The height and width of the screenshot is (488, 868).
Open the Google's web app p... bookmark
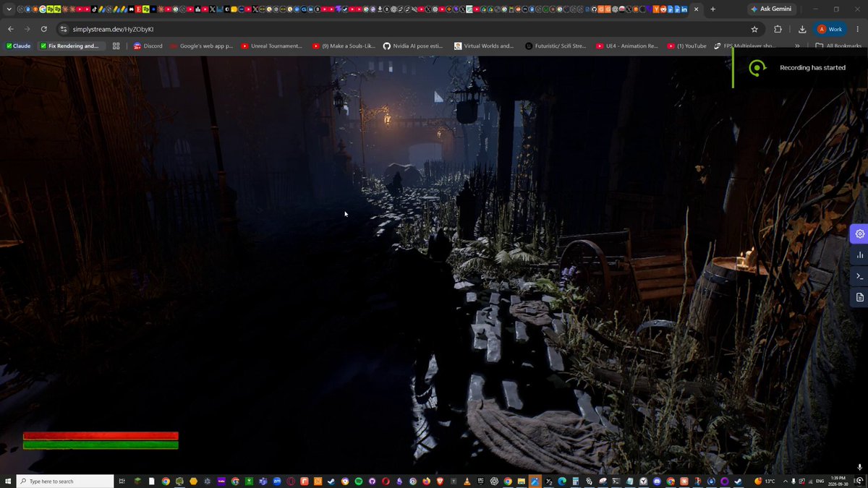click(202, 46)
